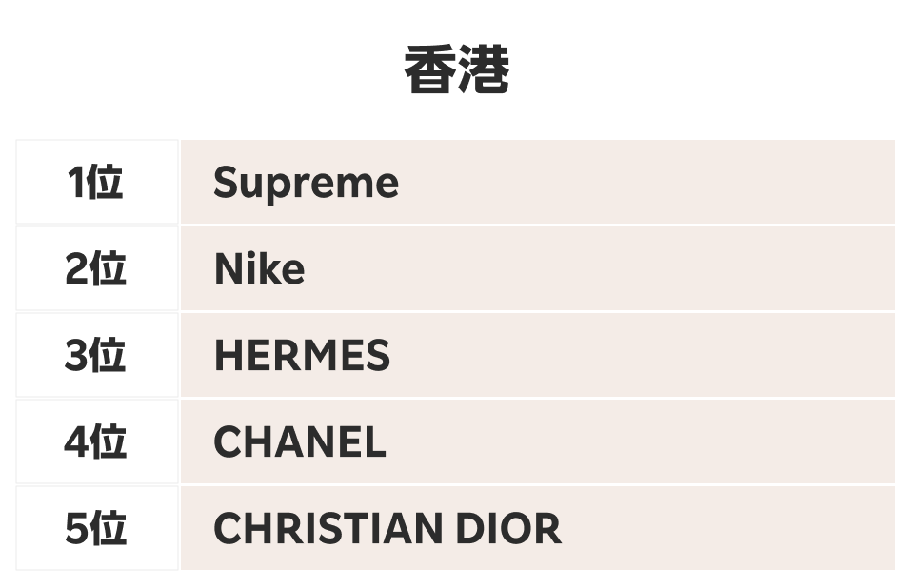The image size is (914, 588).
Task: Click the 香港 heading
Action: tap(457, 71)
